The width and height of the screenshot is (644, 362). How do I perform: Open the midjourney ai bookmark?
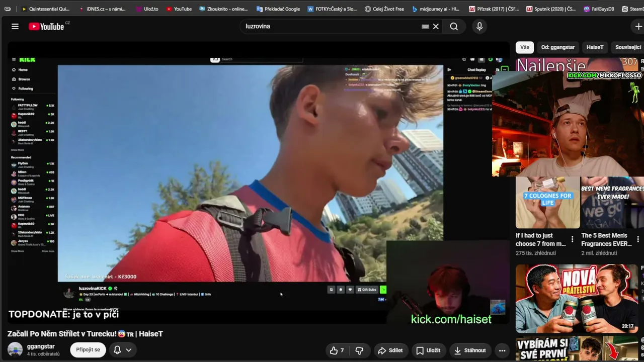pyautogui.click(x=435, y=9)
